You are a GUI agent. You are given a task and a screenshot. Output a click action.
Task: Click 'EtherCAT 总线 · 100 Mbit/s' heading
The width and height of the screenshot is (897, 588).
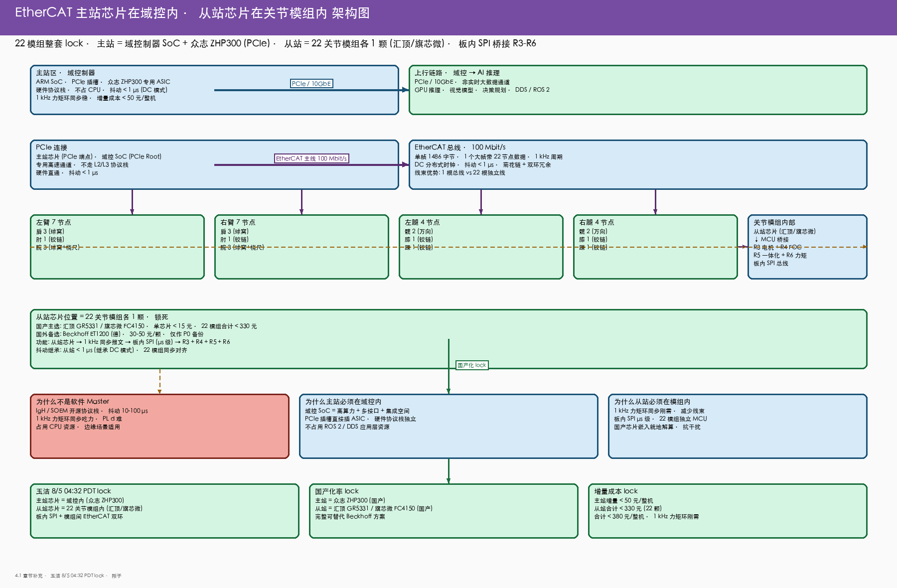coord(460,147)
